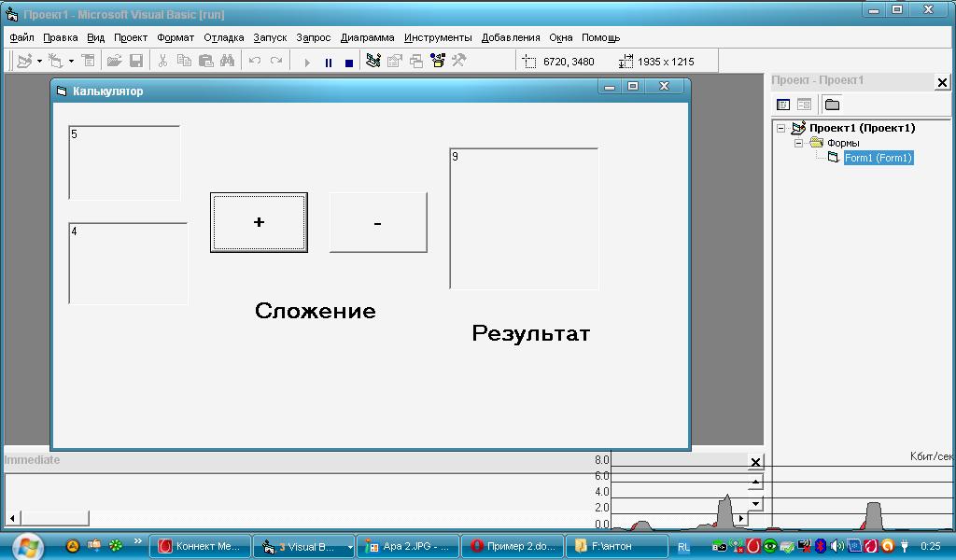Open the Menu Editor from the toolbar
956x560 pixels.
point(87,62)
